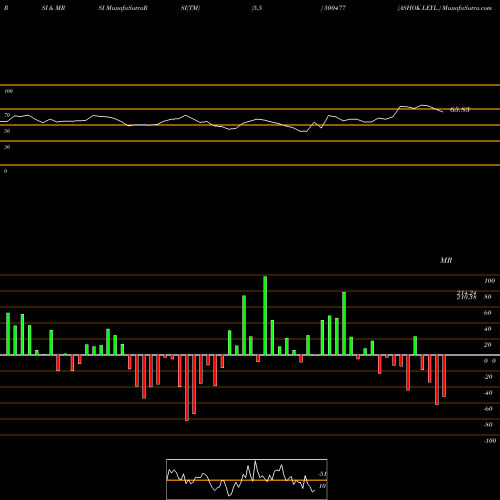Click the "SI & MR" header text
500x500 pixels.
pyautogui.click(x=53, y=8)
